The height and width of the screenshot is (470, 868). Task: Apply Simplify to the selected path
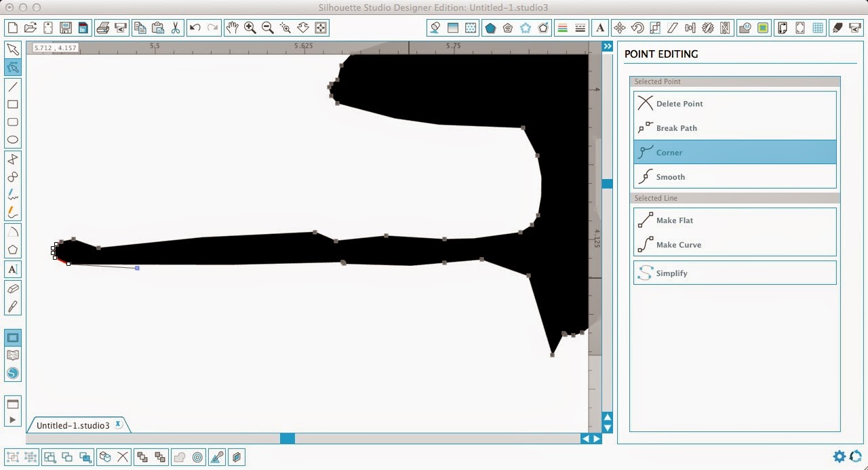click(x=734, y=273)
